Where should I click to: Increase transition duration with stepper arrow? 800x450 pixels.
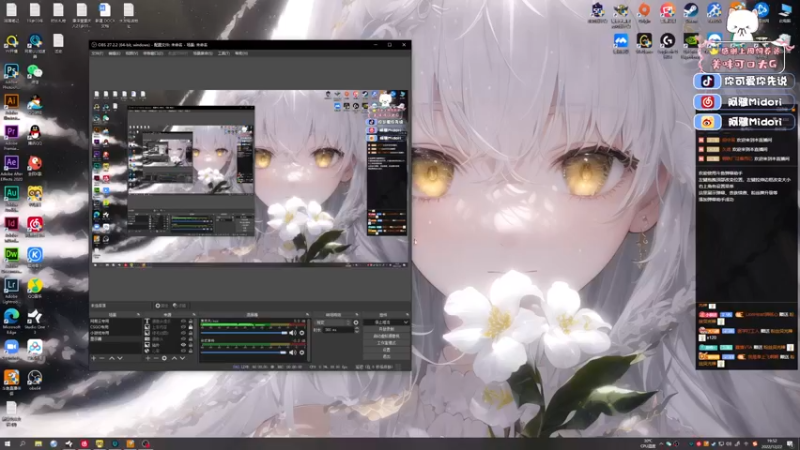(356, 328)
